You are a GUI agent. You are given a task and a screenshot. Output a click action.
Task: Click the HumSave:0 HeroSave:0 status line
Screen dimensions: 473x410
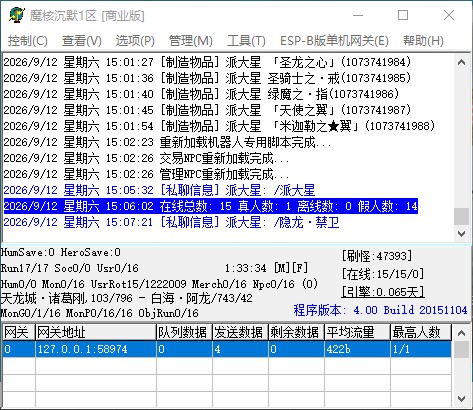pyautogui.click(x=61, y=252)
